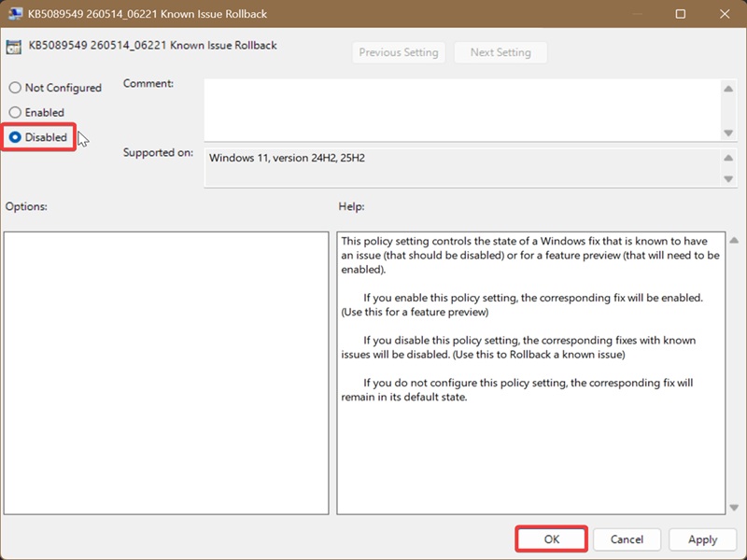This screenshot has width=747, height=560.
Task: Click the 'This policy setting controls the state' paragraph
Action: [x=530, y=255]
